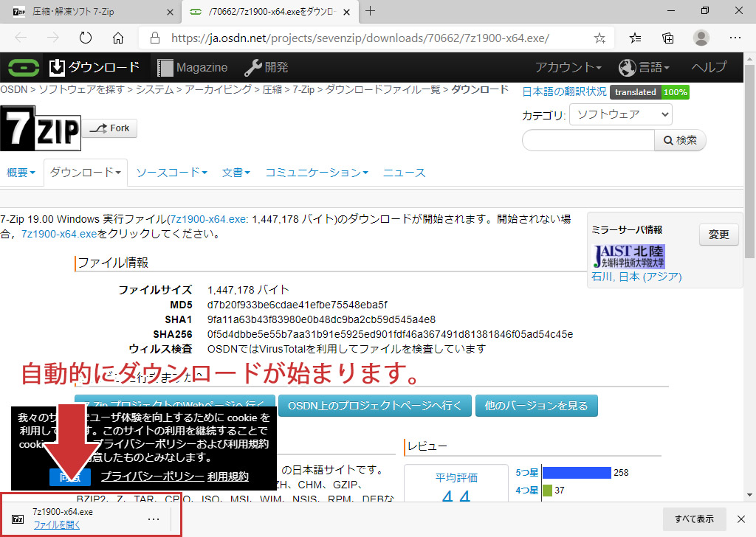Expand the アカウント menu

(x=568, y=67)
